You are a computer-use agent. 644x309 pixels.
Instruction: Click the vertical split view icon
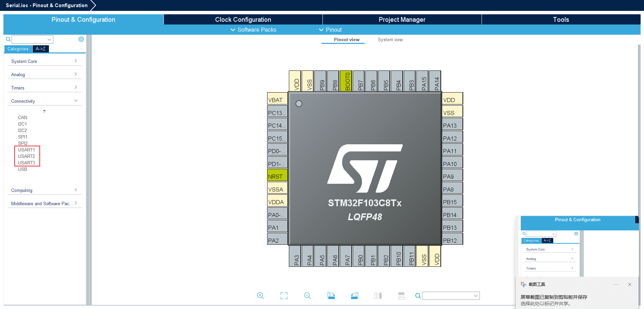point(378,296)
